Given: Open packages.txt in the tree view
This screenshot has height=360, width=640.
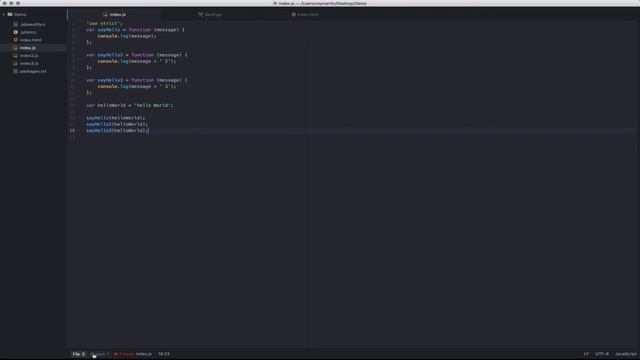Looking at the screenshot, I should (33, 71).
